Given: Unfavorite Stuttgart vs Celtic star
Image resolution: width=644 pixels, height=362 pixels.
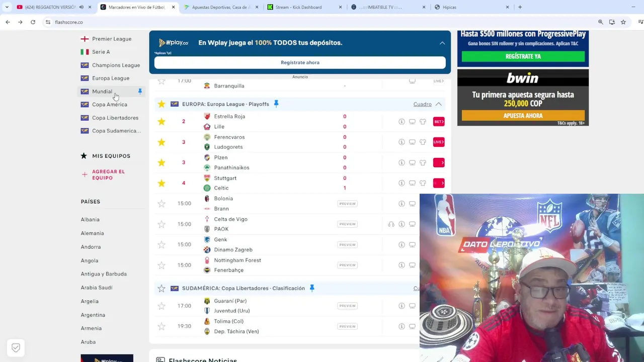Looking at the screenshot, I should tap(162, 183).
